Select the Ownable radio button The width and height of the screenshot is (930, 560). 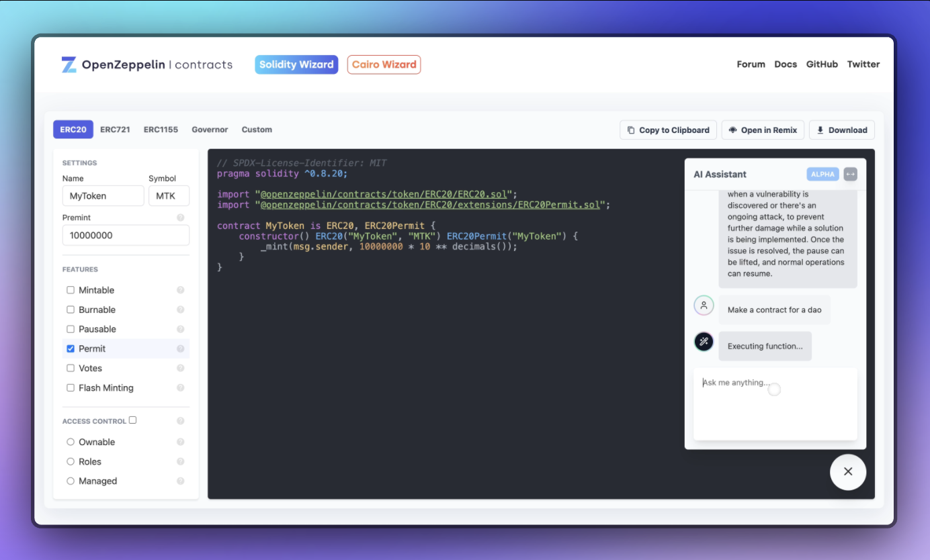[71, 442]
